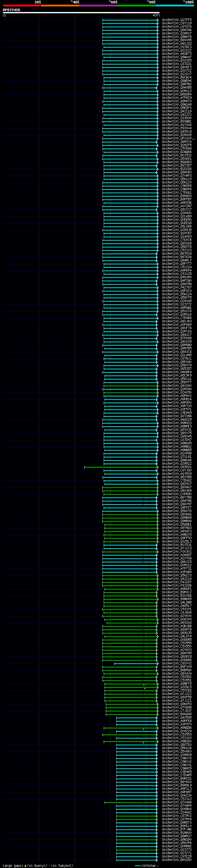
Task: Click long green alignment bar for UniRef100_O49921
Action: coord(121,467)
